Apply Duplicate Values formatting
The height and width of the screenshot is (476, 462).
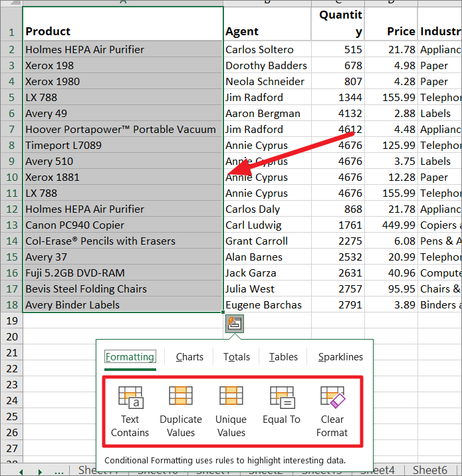click(181, 412)
